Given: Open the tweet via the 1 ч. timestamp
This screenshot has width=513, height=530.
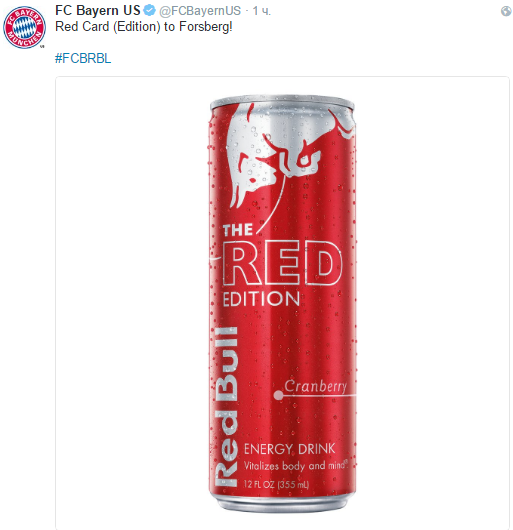Looking at the screenshot, I should click(x=262, y=11).
